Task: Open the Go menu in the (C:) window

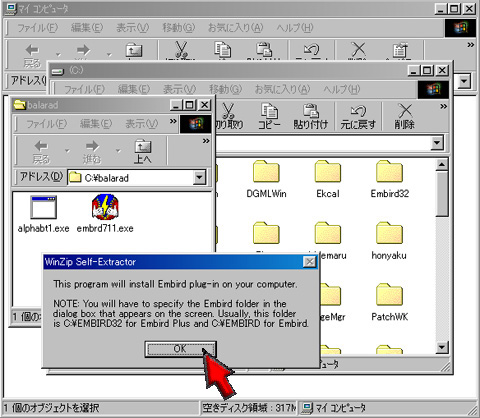Action: 225,89
